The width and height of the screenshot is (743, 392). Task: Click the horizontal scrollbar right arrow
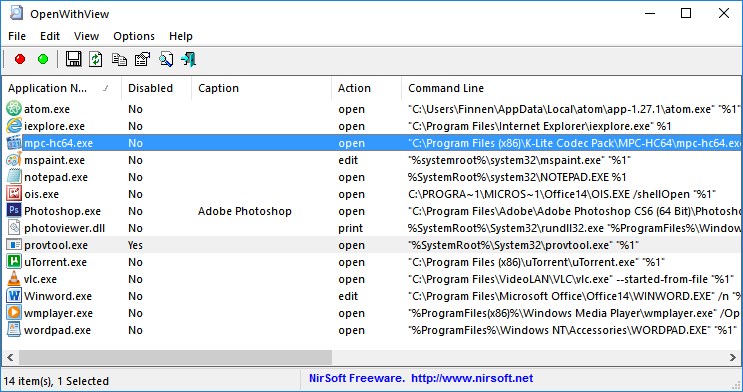coord(733,357)
